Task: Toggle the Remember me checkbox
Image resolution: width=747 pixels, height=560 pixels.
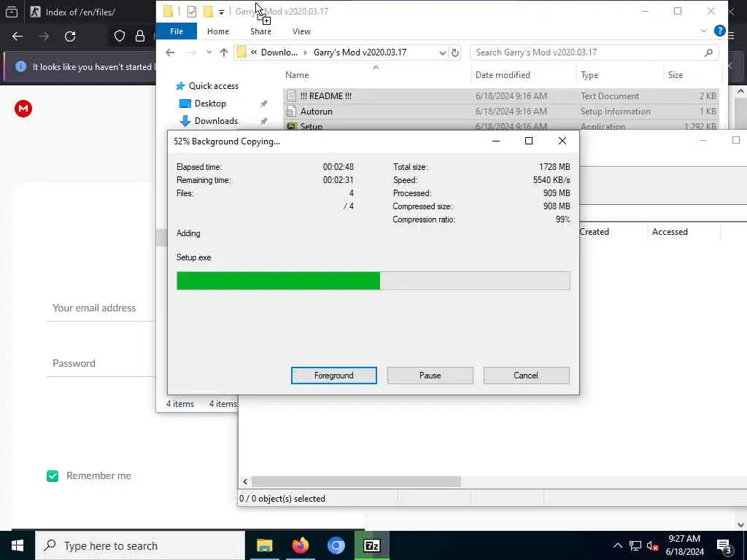Action: pyautogui.click(x=53, y=475)
